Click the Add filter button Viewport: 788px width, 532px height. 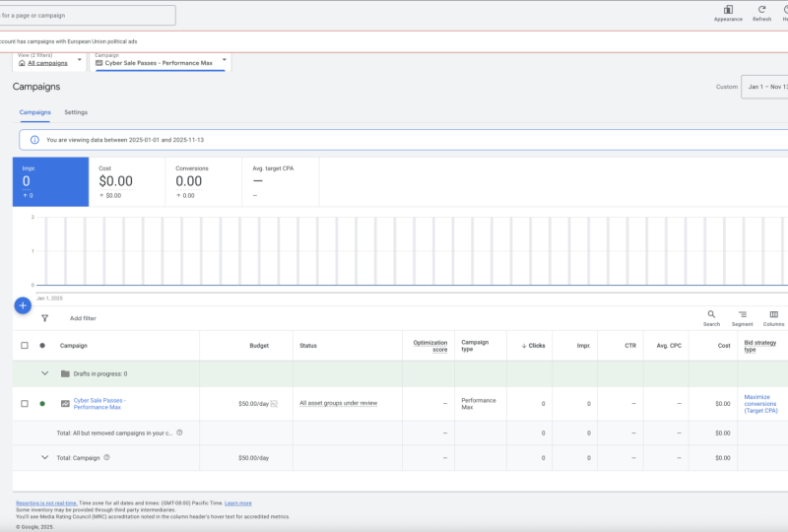click(83, 318)
